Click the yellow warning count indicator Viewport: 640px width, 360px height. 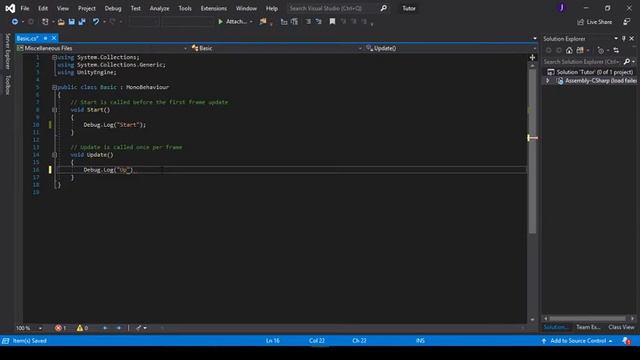(82, 328)
